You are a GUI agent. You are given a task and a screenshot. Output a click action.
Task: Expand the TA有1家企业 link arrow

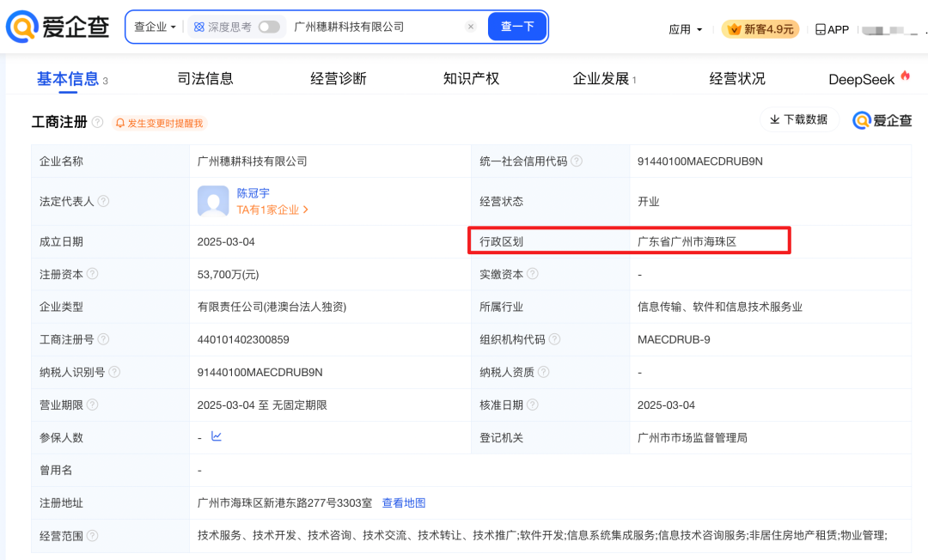(306, 210)
